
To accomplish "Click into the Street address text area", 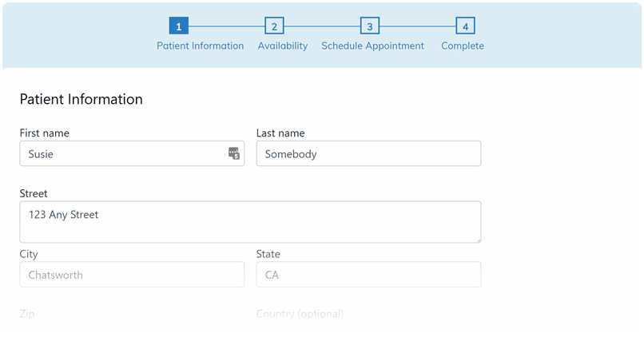I will 250,222.
